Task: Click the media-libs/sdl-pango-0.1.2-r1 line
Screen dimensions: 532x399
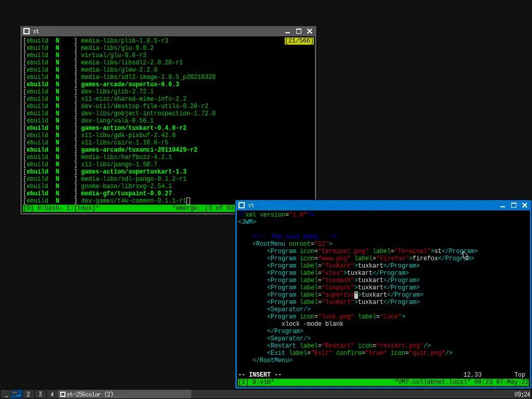Action: coord(134,179)
